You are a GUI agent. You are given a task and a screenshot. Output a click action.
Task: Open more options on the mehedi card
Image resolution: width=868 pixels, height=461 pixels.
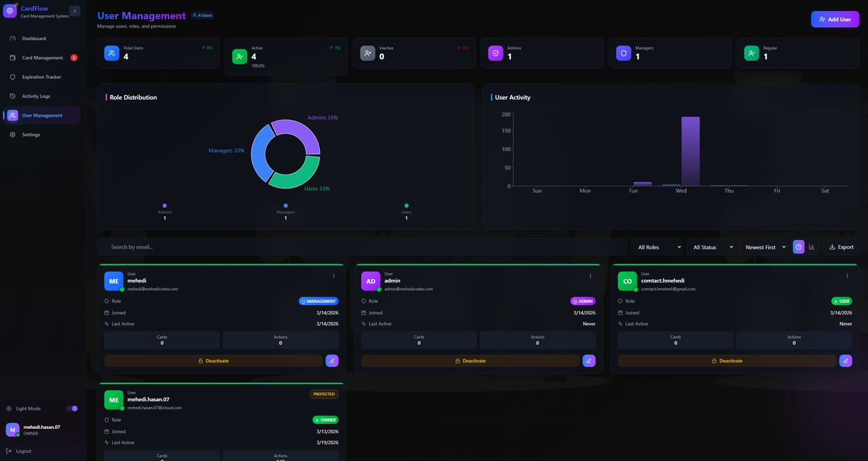tap(333, 276)
